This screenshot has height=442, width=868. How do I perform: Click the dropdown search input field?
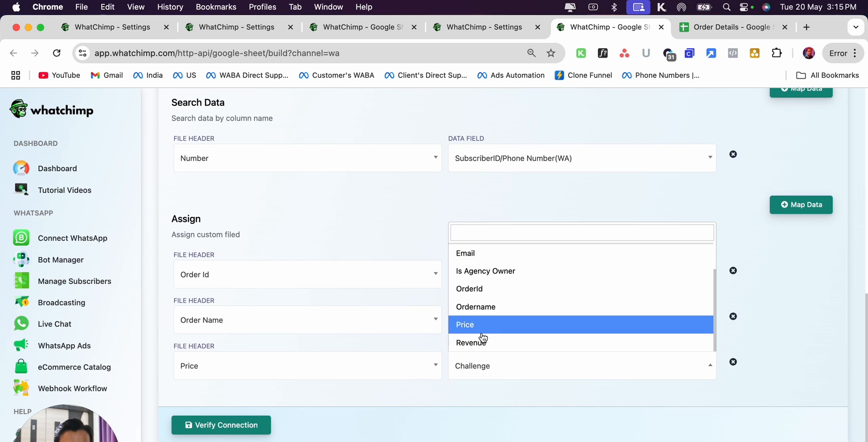point(582,233)
